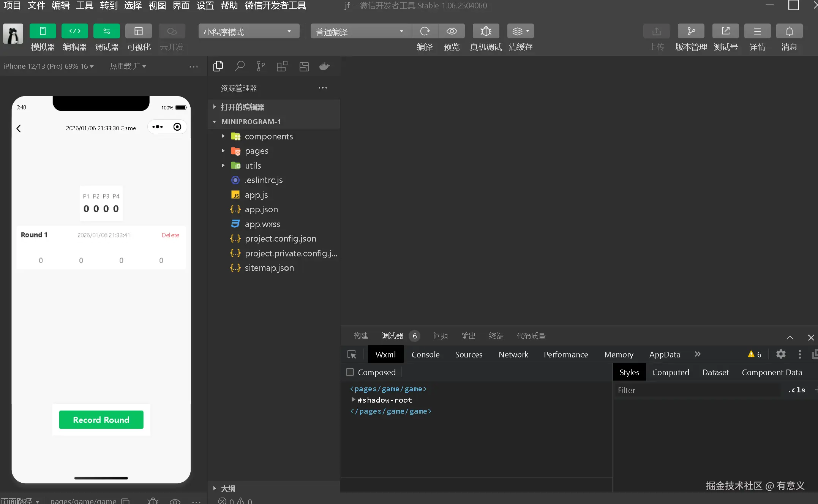Open the devtools settings gear
818x504 pixels.
tap(781, 354)
